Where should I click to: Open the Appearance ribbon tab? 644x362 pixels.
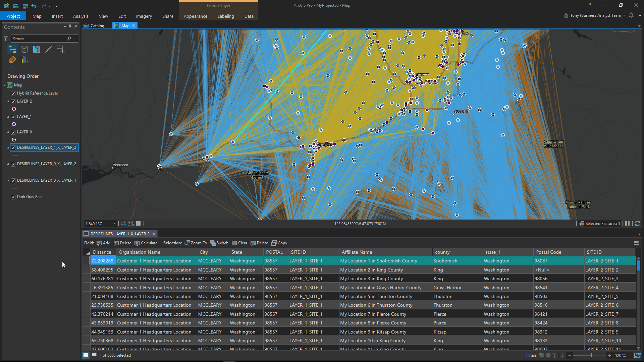point(195,16)
